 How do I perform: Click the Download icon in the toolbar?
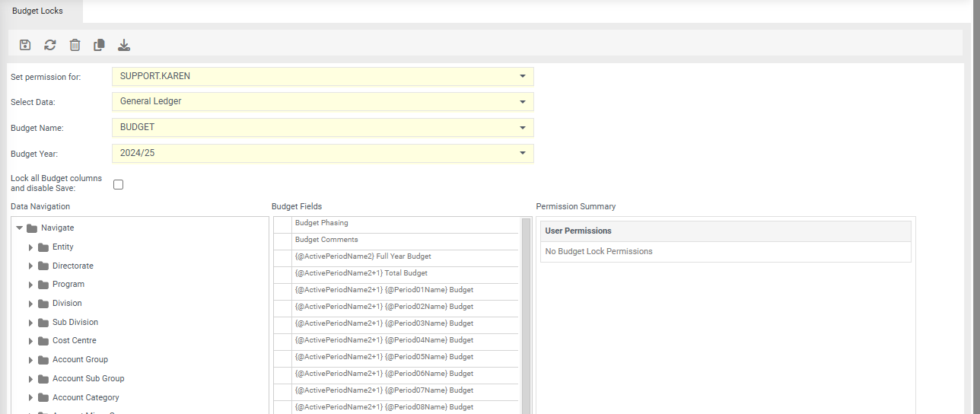(124, 45)
